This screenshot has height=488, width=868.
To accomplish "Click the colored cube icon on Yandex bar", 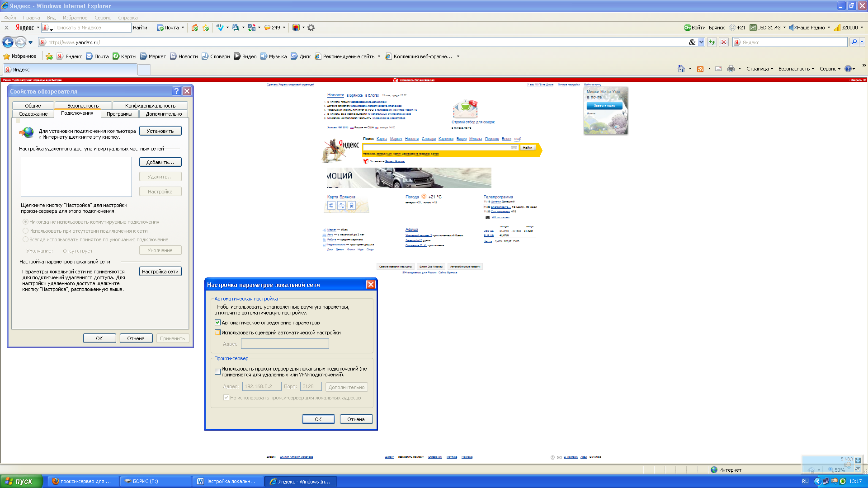I will point(296,28).
